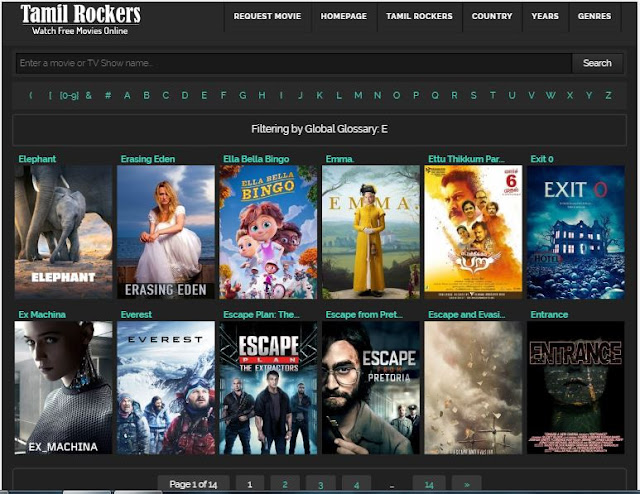Viewport: 640px width, 494px height.
Task: Filter glossary by letter K
Action: click(x=320, y=96)
